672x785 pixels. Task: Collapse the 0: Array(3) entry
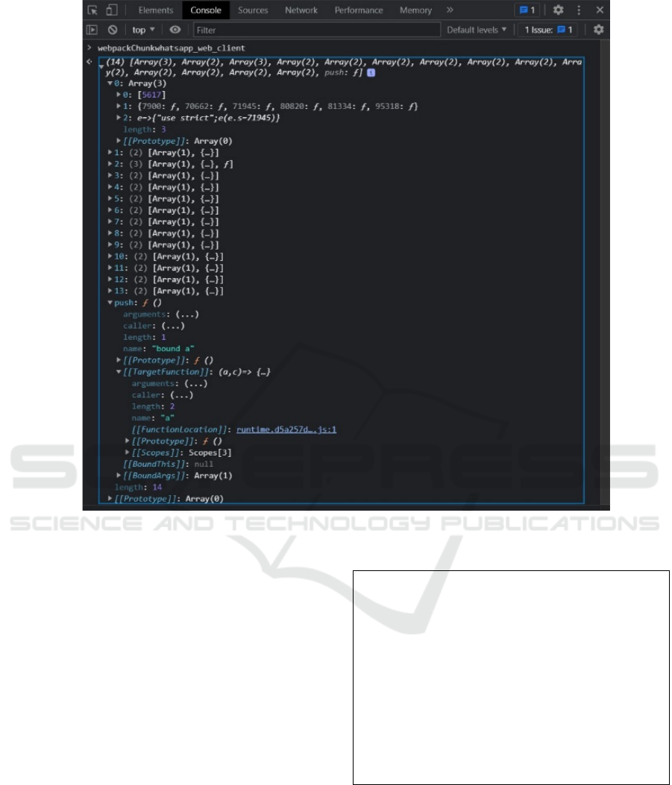(110, 84)
